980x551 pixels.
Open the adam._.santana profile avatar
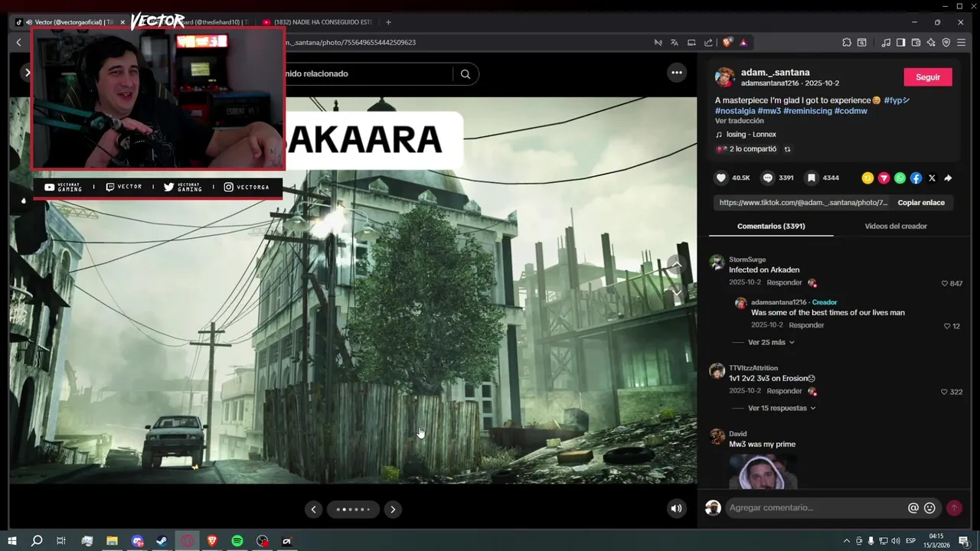(725, 77)
